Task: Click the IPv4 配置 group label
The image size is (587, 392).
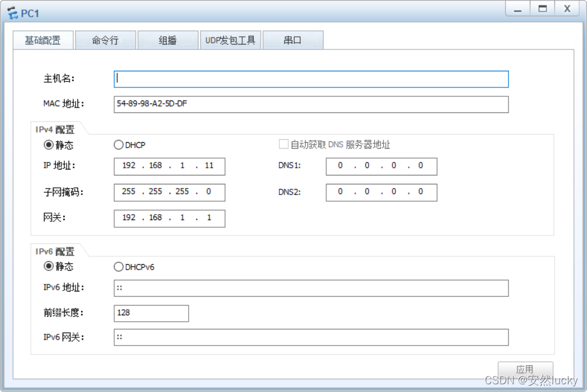Action: pos(55,130)
